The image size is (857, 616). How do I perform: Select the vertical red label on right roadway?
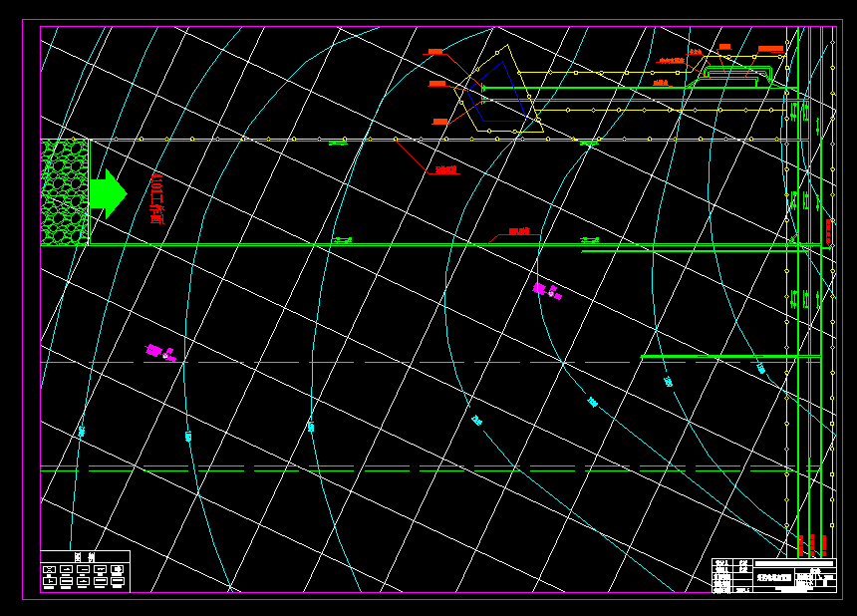pyautogui.click(x=828, y=231)
